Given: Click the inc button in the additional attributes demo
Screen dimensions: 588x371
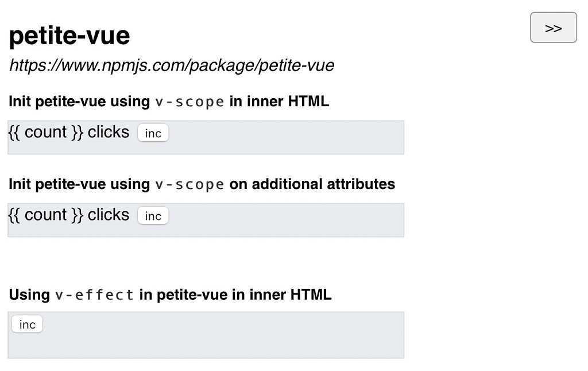Looking at the screenshot, I should 153,215.
